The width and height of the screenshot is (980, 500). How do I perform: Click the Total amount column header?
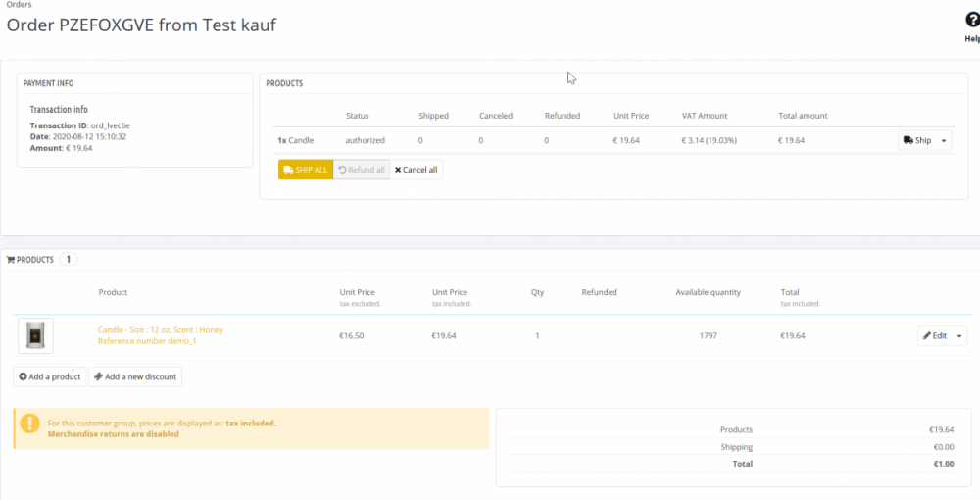coord(803,116)
